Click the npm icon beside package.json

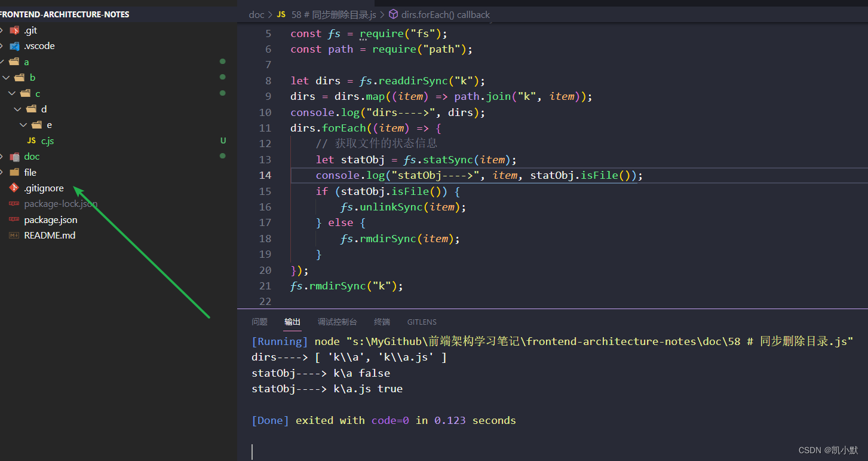pyautogui.click(x=14, y=220)
